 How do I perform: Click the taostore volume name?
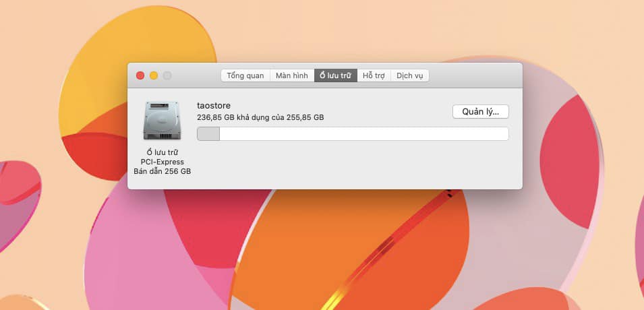(214, 105)
